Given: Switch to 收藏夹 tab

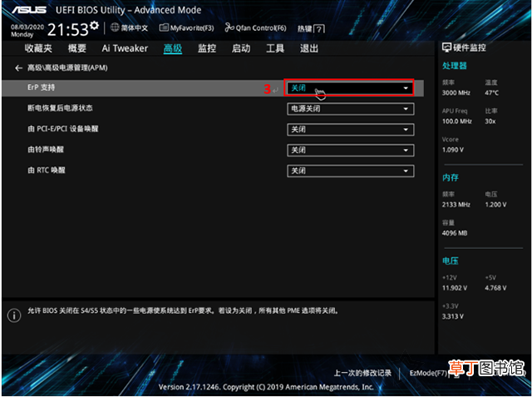Looking at the screenshot, I should click(38, 48).
